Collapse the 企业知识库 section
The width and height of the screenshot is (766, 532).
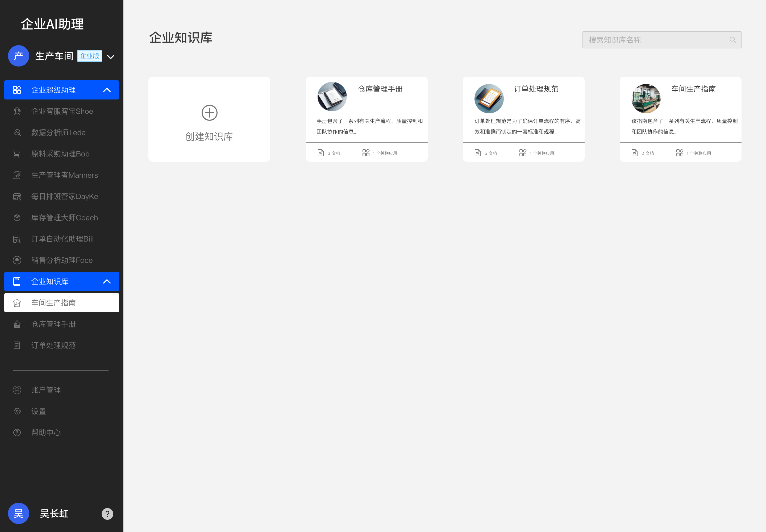click(107, 281)
